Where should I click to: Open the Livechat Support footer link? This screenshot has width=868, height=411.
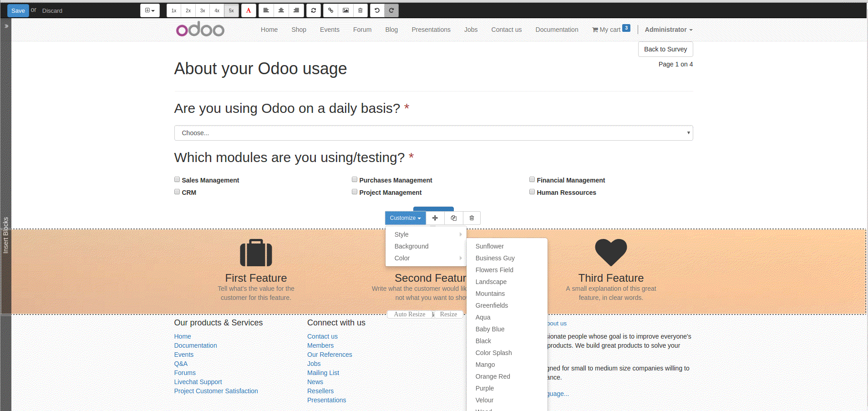[x=198, y=382]
